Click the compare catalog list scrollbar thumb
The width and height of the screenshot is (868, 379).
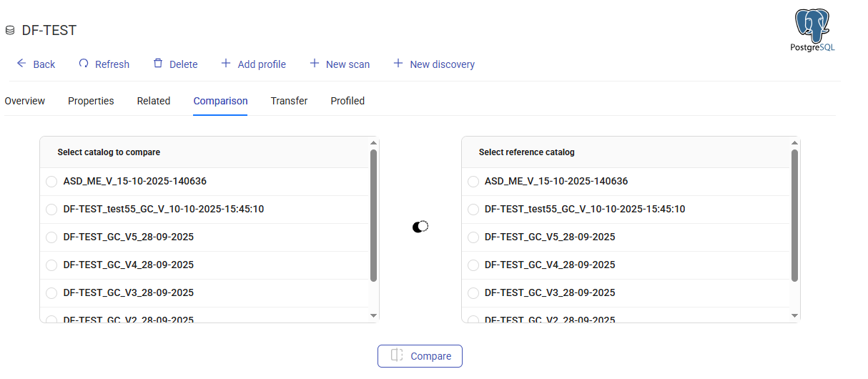pyautogui.click(x=373, y=215)
